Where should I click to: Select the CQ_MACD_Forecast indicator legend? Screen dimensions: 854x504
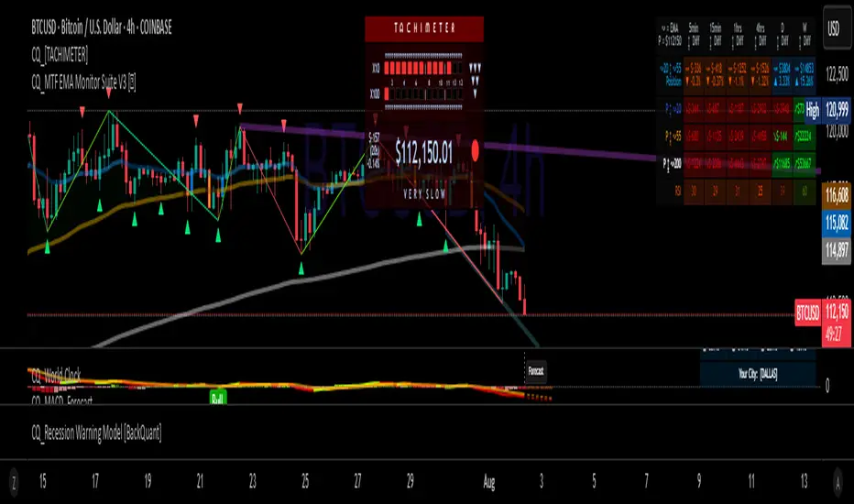click(x=61, y=400)
